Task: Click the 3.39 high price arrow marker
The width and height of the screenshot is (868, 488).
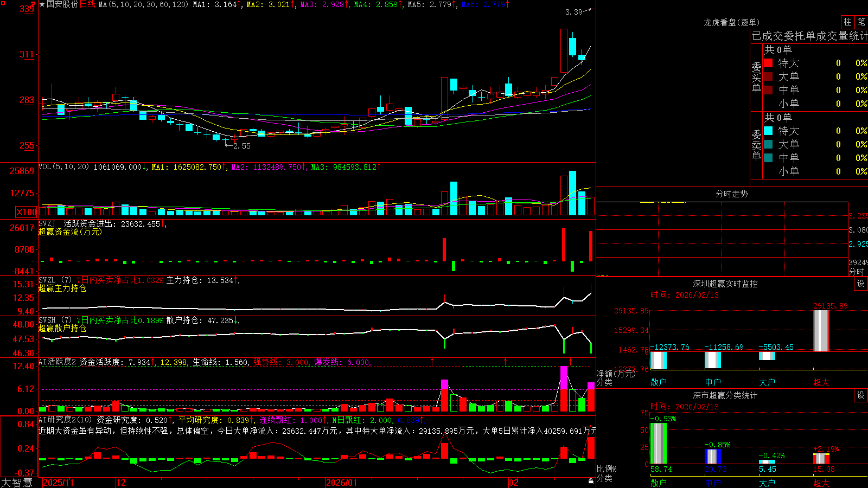Action: [x=579, y=11]
